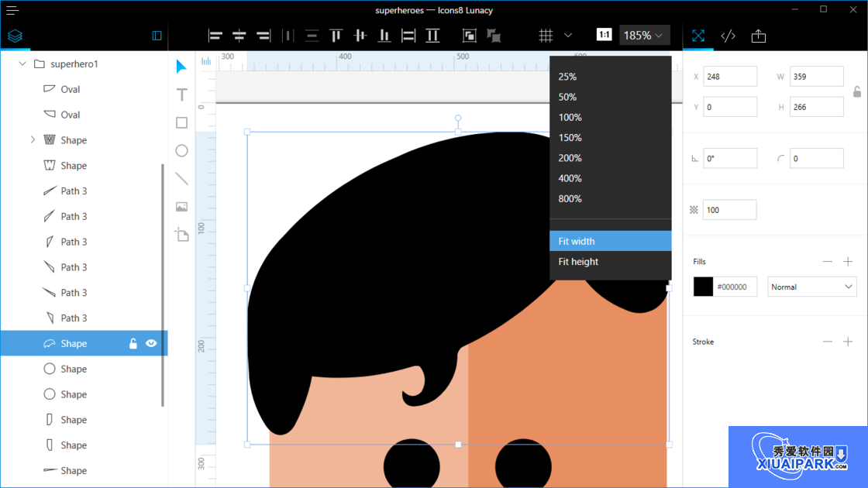868x488 pixels.
Task: Toggle the sidebar panel layout icon
Action: tap(157, 36)
